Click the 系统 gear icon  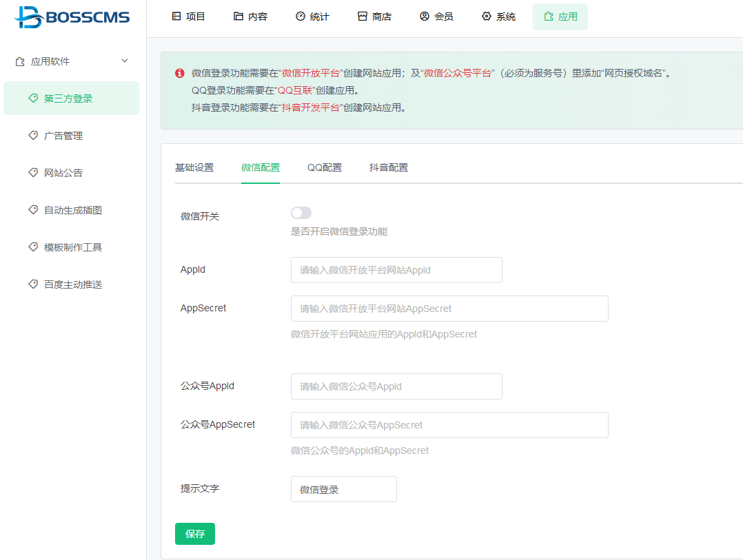pos(487,17)
